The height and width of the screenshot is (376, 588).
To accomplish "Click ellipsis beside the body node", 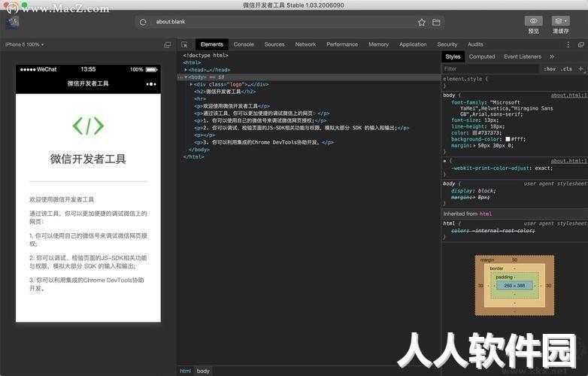I will (x=180, y=77).
